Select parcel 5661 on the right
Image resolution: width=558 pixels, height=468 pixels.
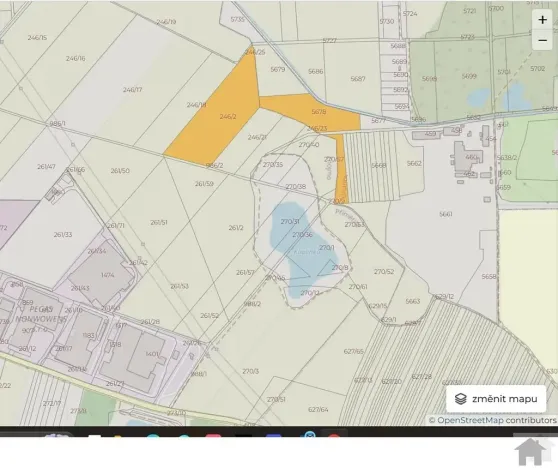[446, 214]
